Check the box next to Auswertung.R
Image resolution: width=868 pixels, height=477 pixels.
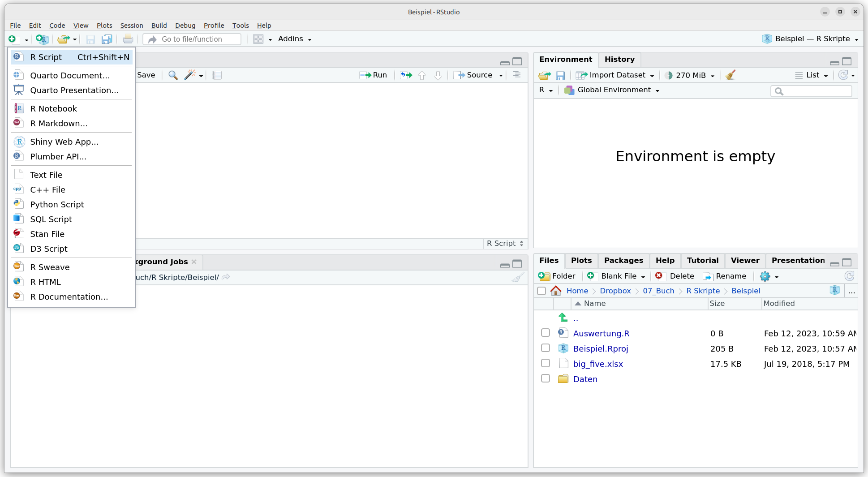point(546,333)
